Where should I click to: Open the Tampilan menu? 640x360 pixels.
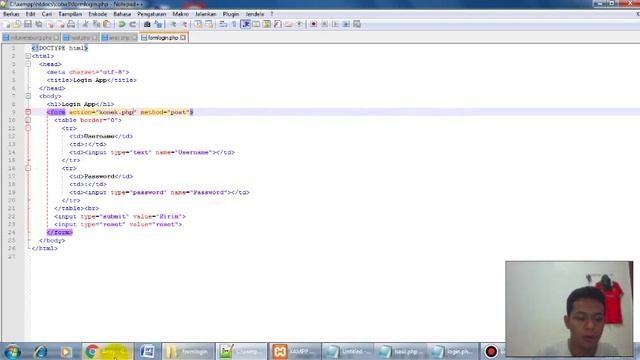[70, 14]
